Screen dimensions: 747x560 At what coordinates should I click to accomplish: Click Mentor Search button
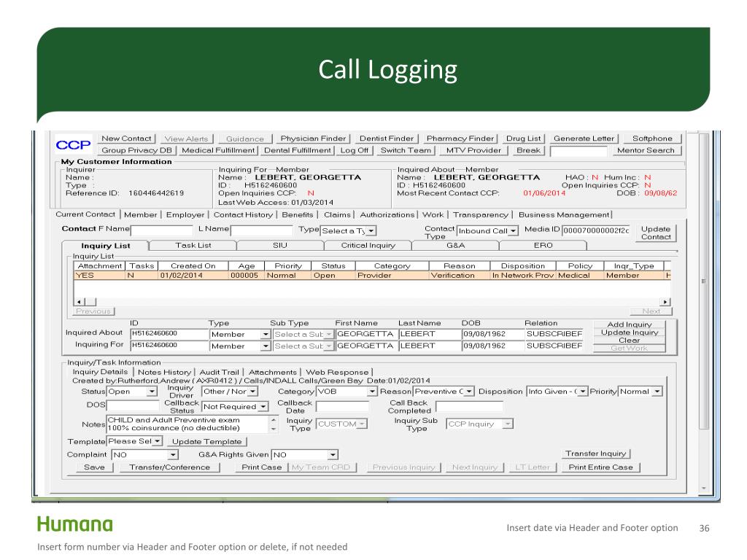pyautogui.click(x=646, y=150)
